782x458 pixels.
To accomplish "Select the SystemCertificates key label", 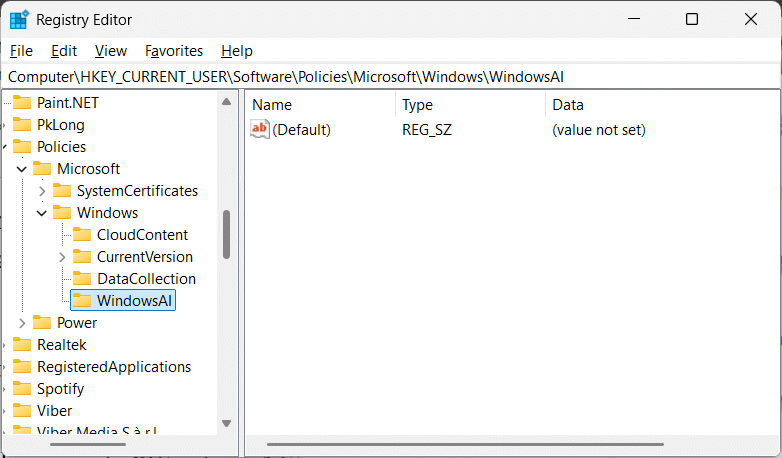I will [x=137, y=190].
